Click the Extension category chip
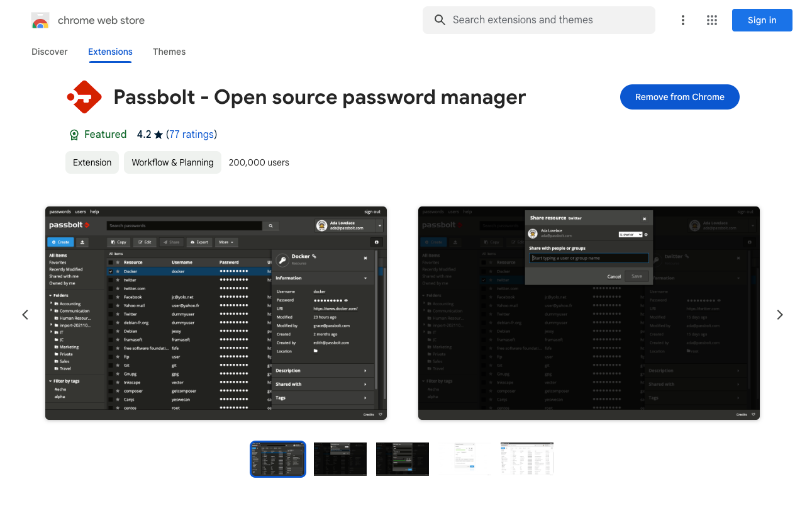The width and height of the screenshot is (812, 513). (x=92, y=162)
